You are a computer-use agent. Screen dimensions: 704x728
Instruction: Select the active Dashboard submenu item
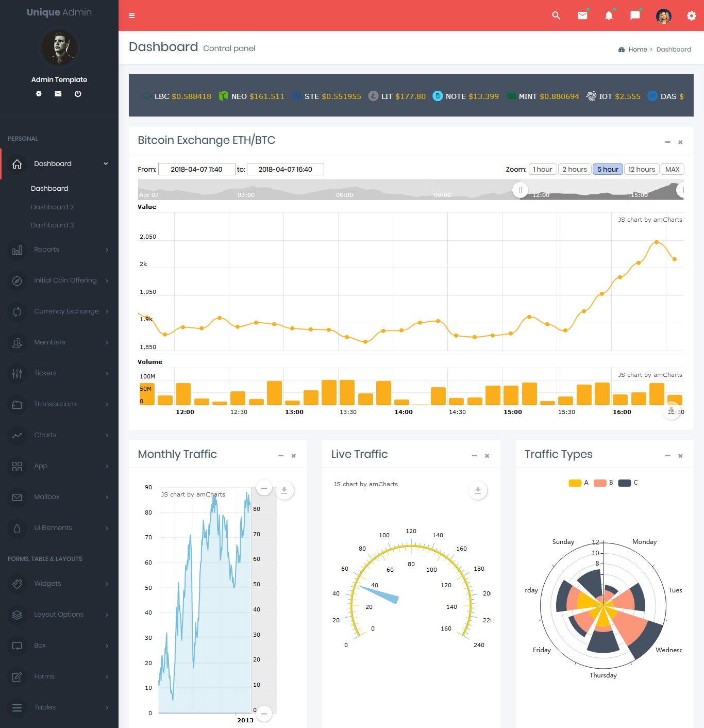[x=49, y=188]
